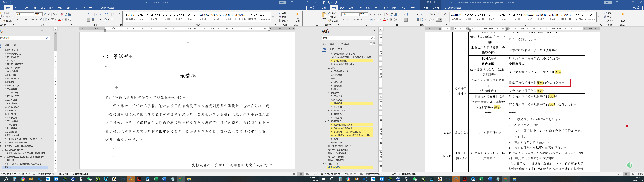
Task: Clear all formatting in left Word window
Action: coord(62,14)
